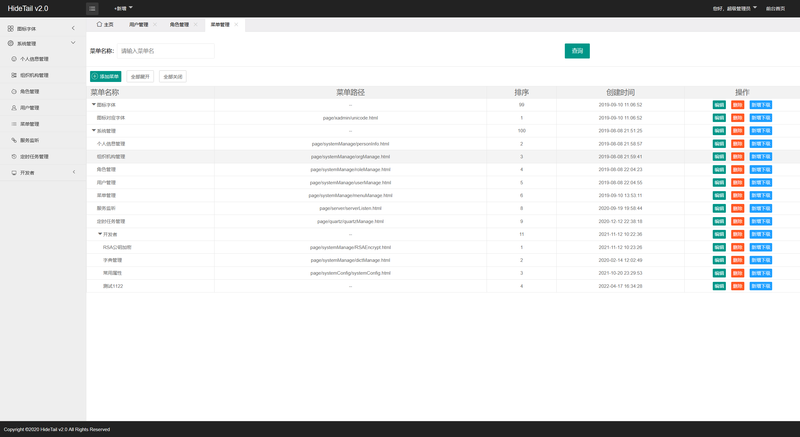
Task: Click the 全部展开 expand-all button
Action: point(140,76)
